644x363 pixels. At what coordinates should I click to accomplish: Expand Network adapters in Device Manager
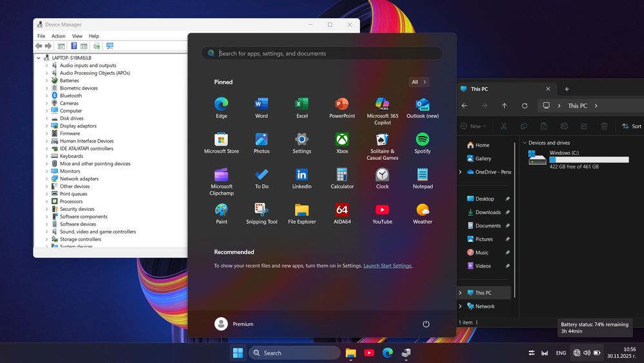[x=46, y=179]
